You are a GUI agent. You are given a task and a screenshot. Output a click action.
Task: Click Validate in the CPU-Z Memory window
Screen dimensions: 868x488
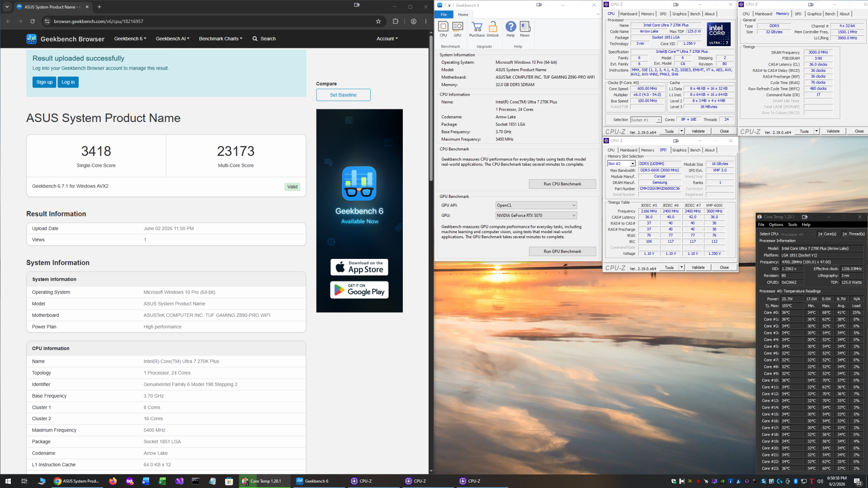(x=833, y=131)
